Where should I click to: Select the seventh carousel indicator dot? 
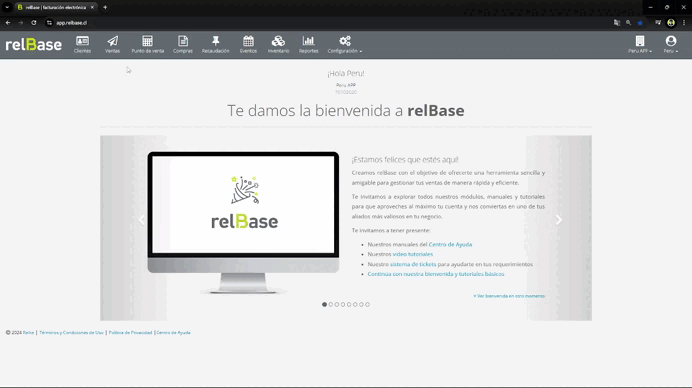(361, 305)
